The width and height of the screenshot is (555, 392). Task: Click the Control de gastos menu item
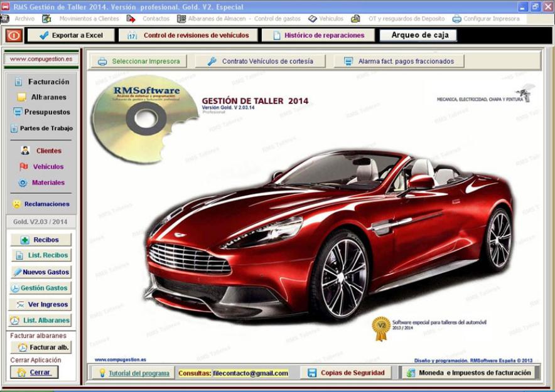pyautogui.click(x=277, y=19)
